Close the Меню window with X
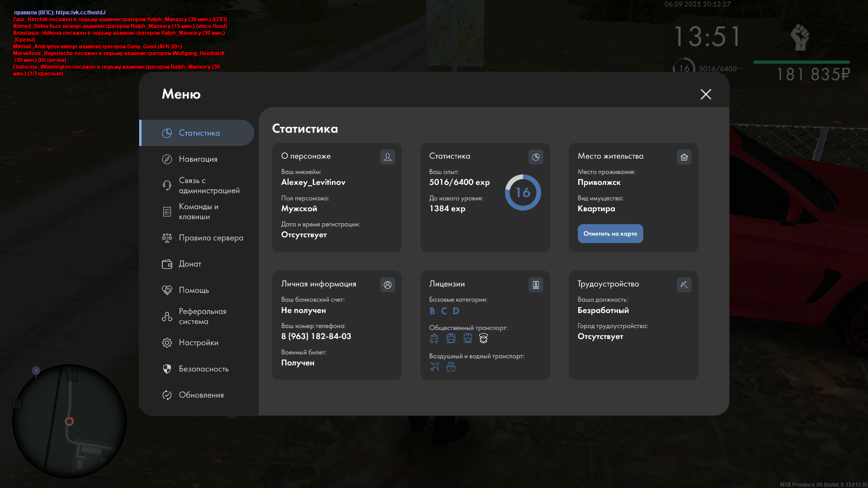Image resolution: width=868 pixels, height=488 pixels. point(706,94)
